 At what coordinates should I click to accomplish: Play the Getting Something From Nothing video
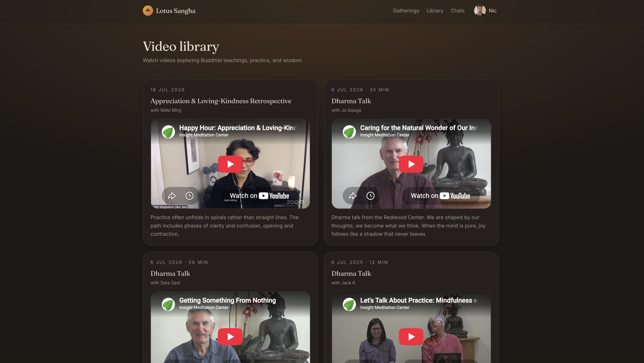[230, 337]
